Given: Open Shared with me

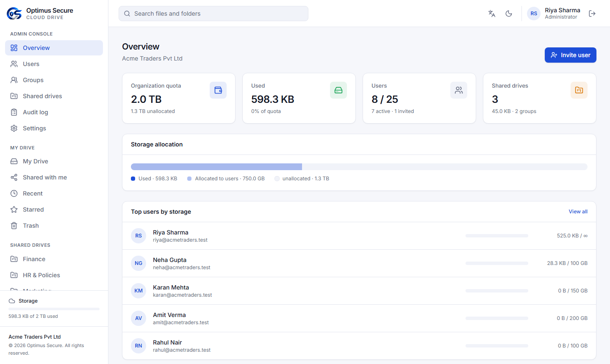Looking at the screenshot, I should tap(54, 177).
